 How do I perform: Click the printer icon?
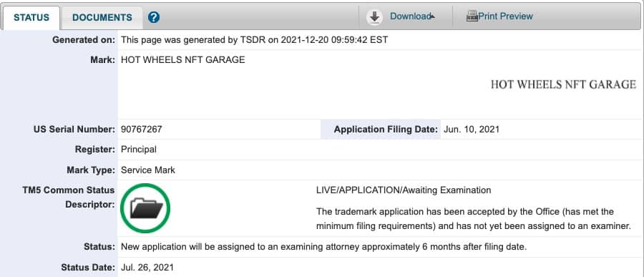472,16
